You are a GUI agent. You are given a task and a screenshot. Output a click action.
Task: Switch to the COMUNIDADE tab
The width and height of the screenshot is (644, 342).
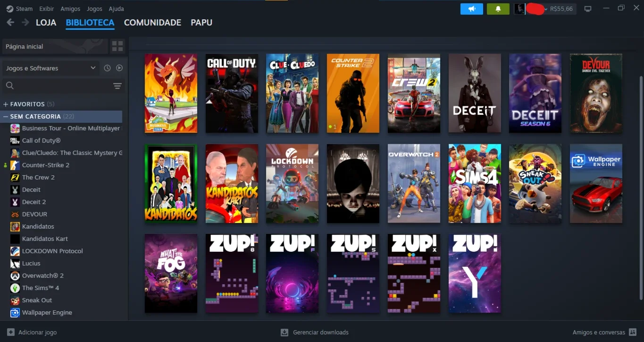[152, 22]
